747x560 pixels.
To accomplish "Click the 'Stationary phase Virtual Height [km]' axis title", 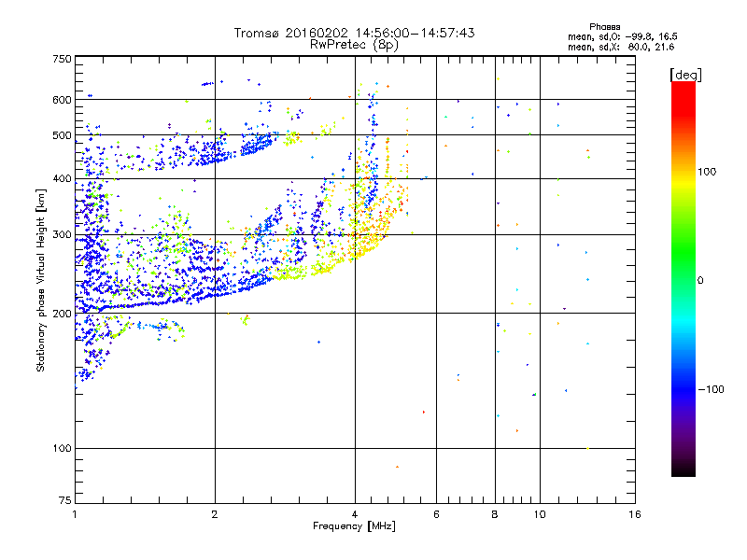I will pos(41,280).
